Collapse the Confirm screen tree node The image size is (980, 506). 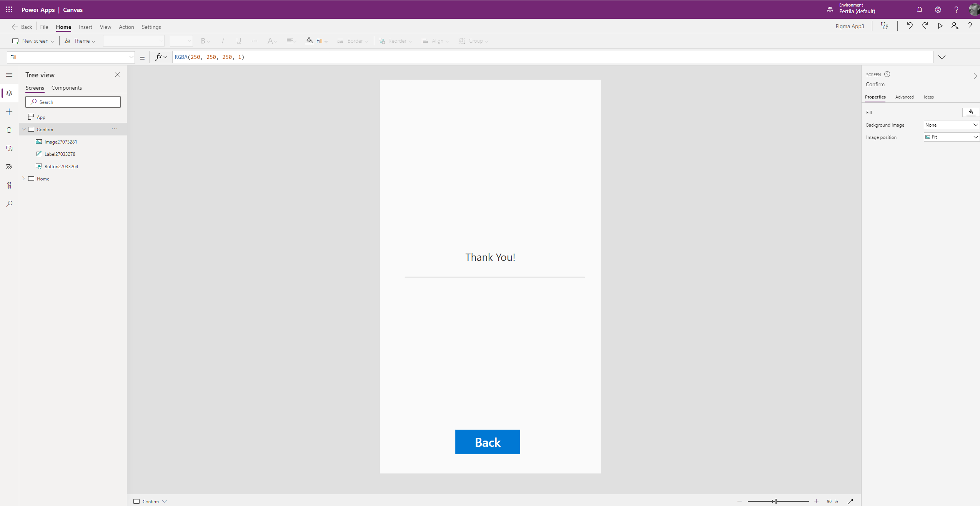24,129
